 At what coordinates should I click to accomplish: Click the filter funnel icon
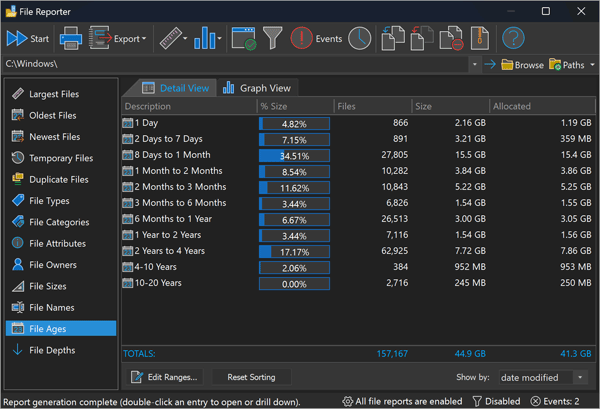click(x=272, y=38)
